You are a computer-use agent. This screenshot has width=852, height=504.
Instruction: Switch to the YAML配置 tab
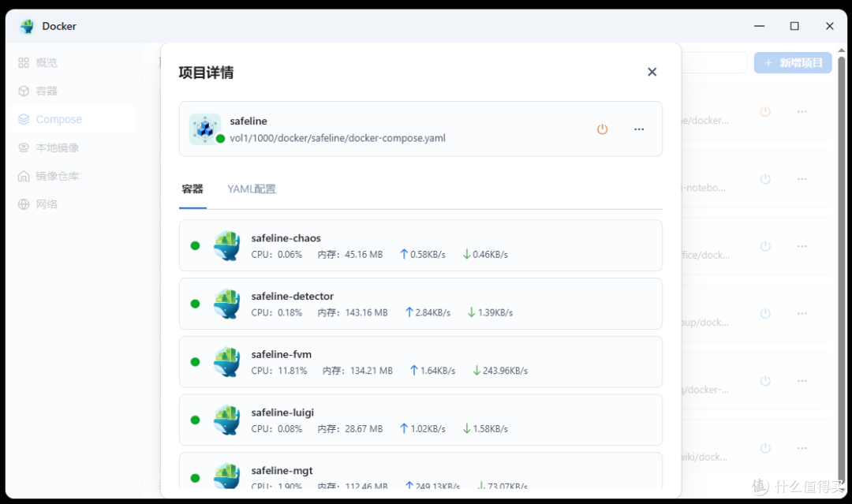252,189
